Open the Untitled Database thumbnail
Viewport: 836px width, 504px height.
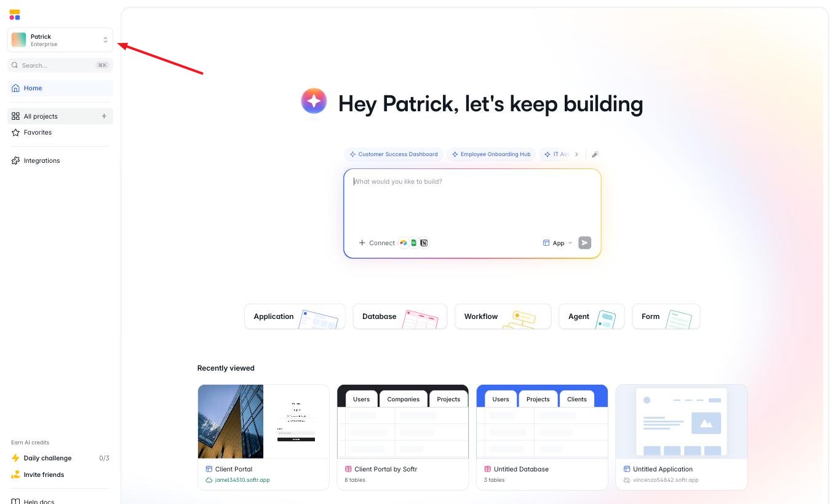(x=542, y=422)
